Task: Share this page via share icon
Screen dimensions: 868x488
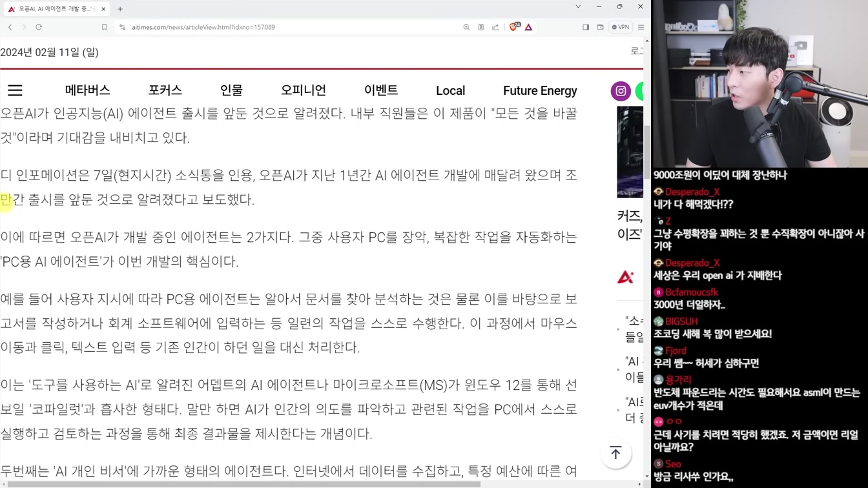Action: 495,27
